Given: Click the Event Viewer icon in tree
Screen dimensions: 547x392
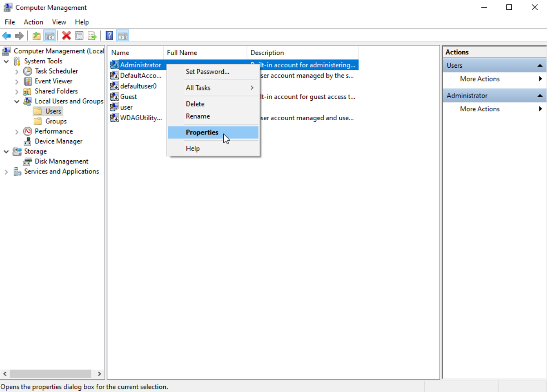Looking at the screenshot, I should point(28,81).
